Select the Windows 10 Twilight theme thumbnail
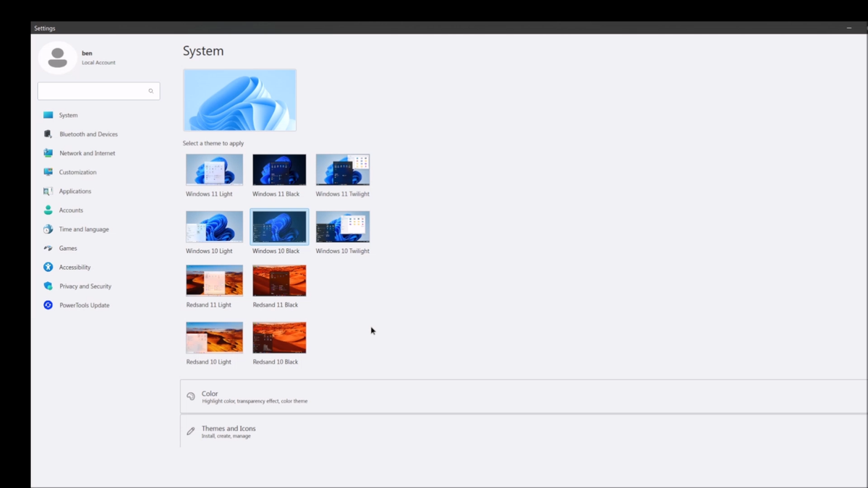This screenshot has height=488, width=868. pos(343,227)
